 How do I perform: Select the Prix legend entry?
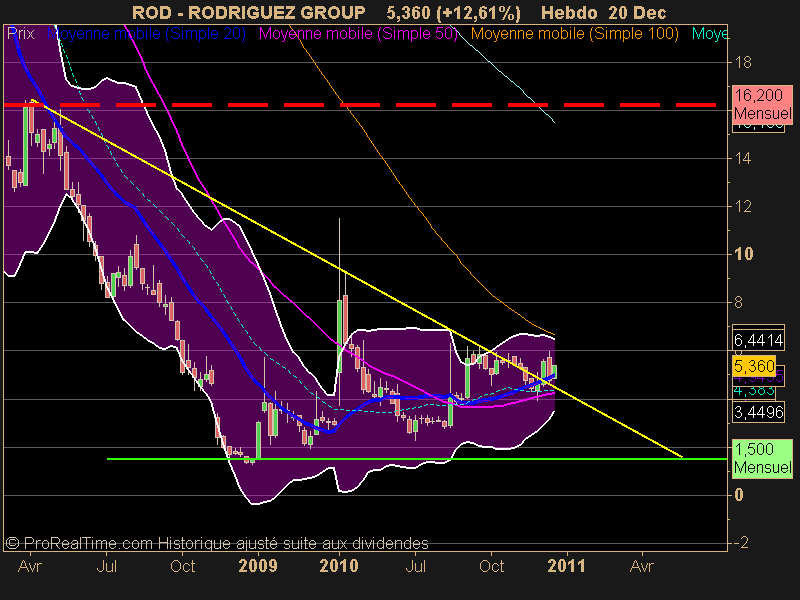[21, 34]
